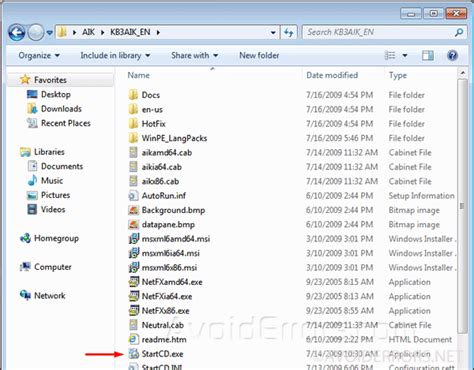The width and height of the screenshot is (474, 370).
Task: Select the NetFXx86.exe application icon
Action: pos(134,310)
